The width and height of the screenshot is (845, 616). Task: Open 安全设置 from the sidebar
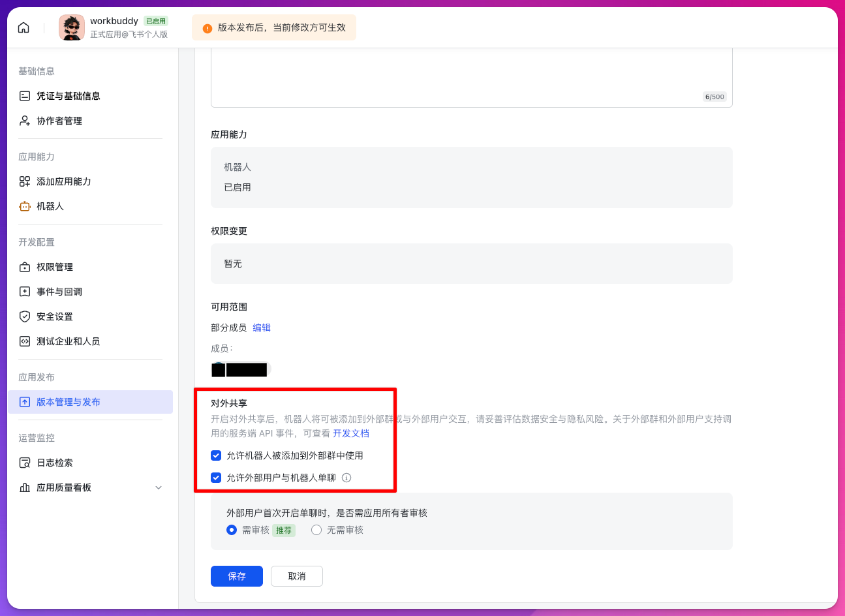pos(90,316)
